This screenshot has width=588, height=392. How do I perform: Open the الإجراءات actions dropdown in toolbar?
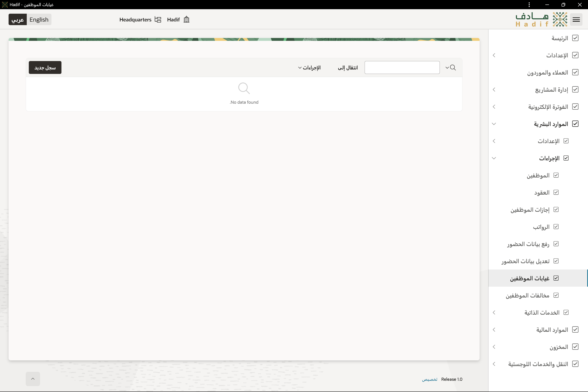click(x=309, y=68)
